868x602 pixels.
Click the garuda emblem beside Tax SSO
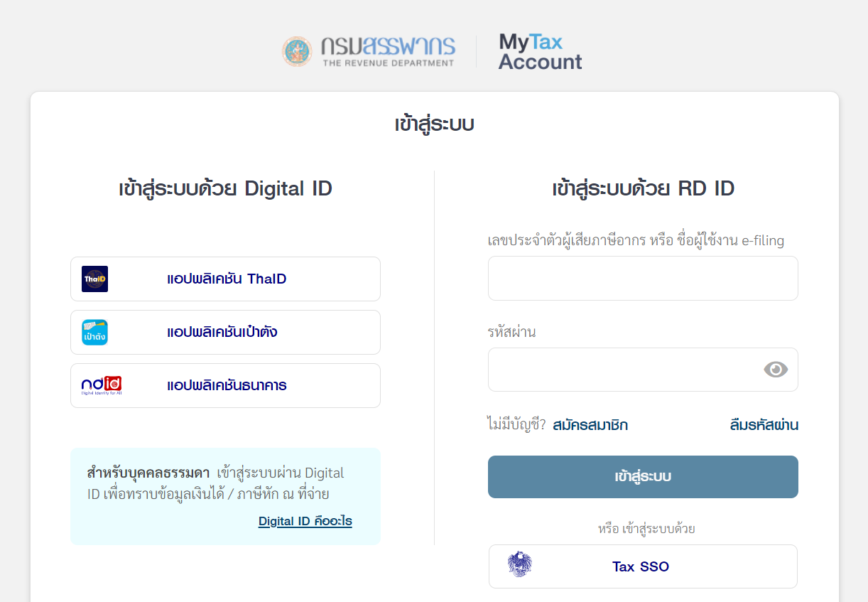520,566
